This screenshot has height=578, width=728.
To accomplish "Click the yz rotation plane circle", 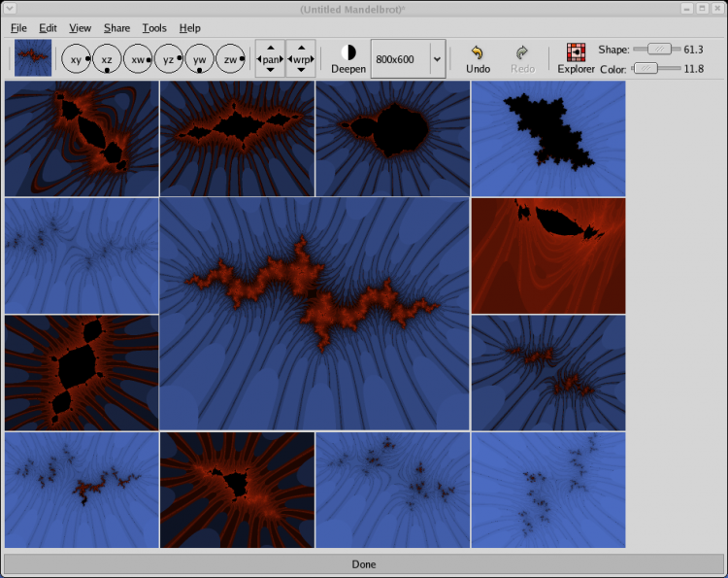I will [x=169, y=59].
